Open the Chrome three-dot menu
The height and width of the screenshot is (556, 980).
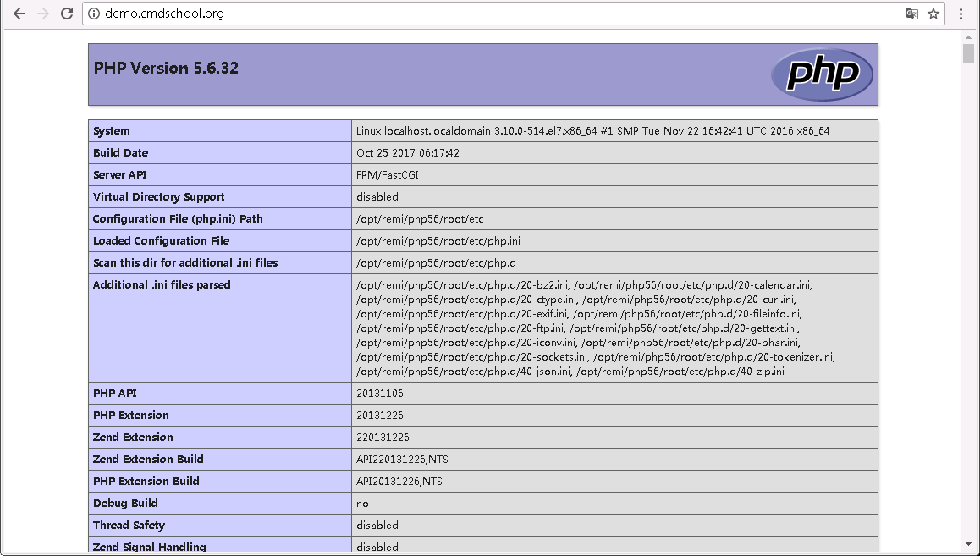point(961,14)
